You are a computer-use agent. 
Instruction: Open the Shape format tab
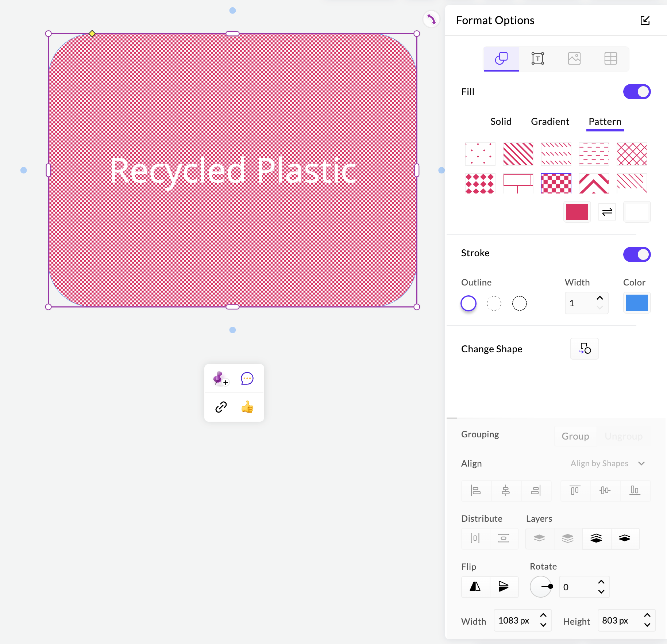501,58
